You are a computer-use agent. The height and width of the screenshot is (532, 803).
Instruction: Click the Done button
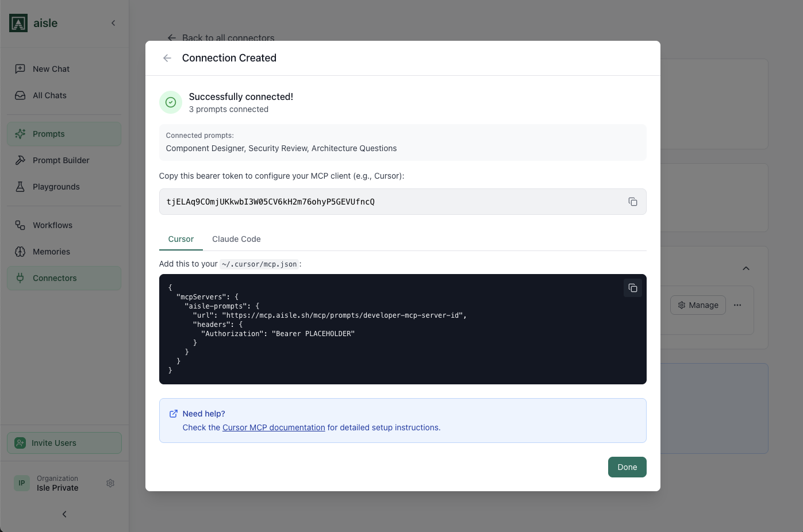627,467
